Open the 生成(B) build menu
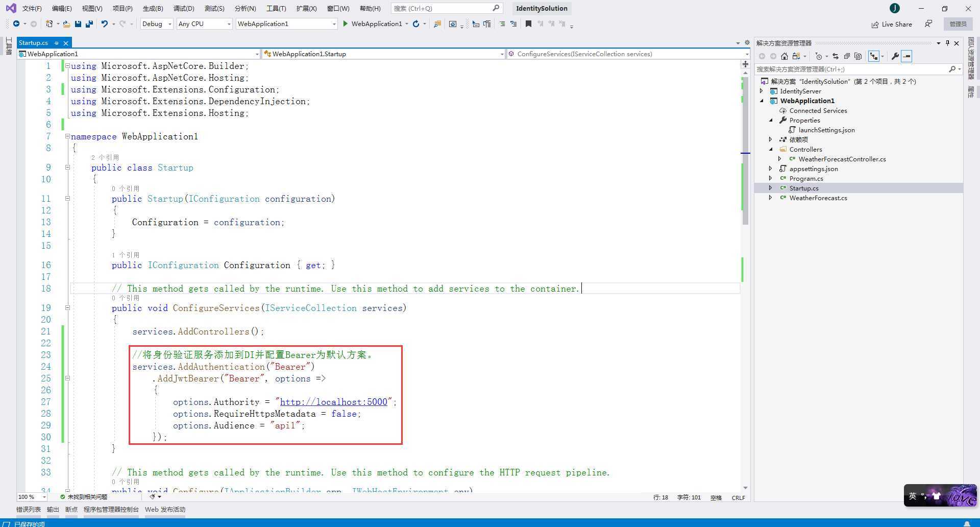Screen dimensions: 980x527 153,8
